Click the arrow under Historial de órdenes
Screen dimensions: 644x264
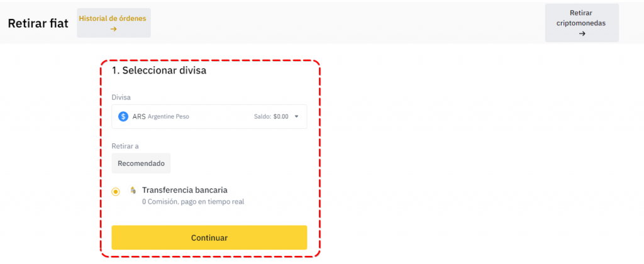[x=113, y=29]
